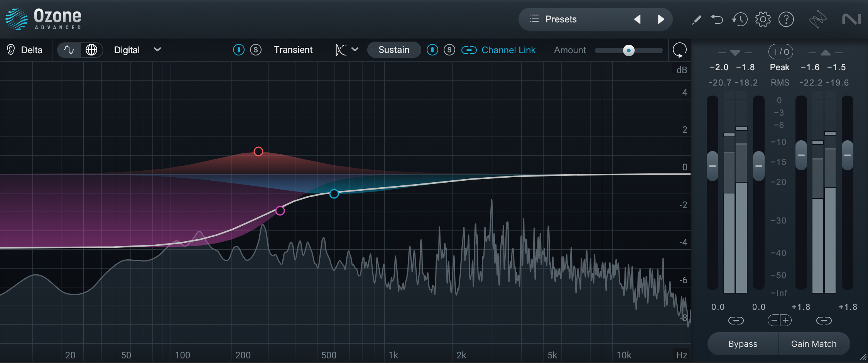
Task: Solo the Transient band
Action: (256, 50)
